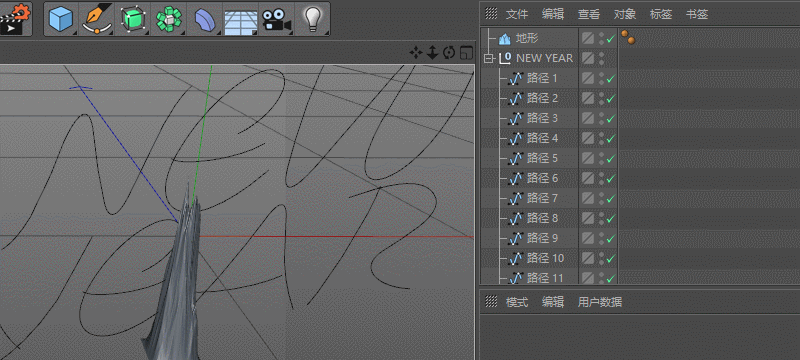The image size is (800, 360).
Task: Select the Cube primitive tool
Action: click(x=61, y=19)
